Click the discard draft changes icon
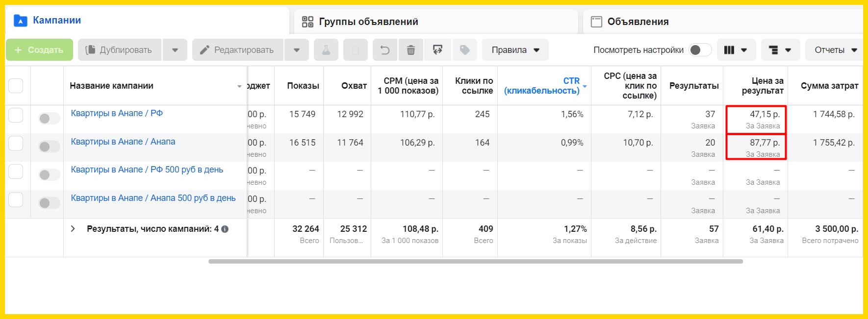 click(437, 50)
